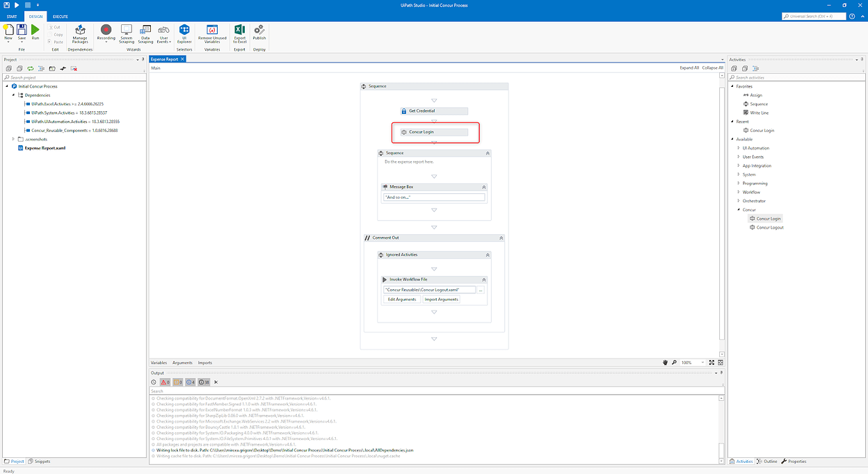Image resolution: width=868 pixels, height=474 pixels.
Task: Expand the .screenshots folder
Action: click(x=12, y=138)
